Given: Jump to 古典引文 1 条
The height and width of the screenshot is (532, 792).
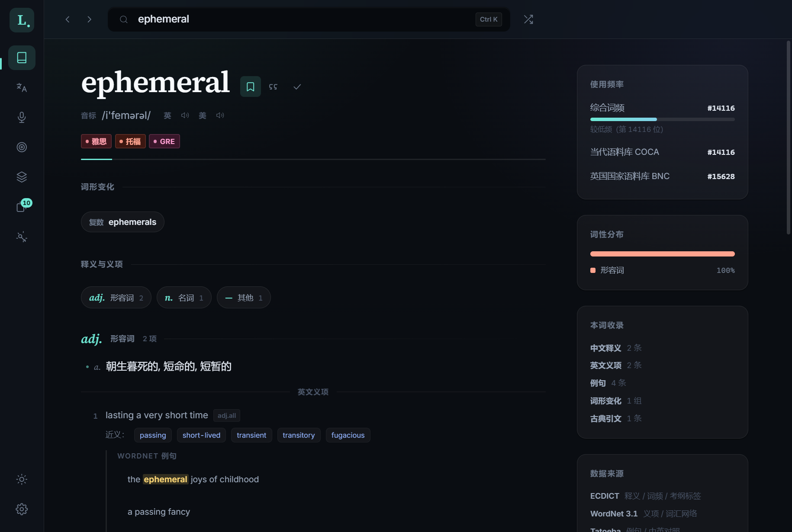Looking at the screenshot, I should tap(616, 419).
